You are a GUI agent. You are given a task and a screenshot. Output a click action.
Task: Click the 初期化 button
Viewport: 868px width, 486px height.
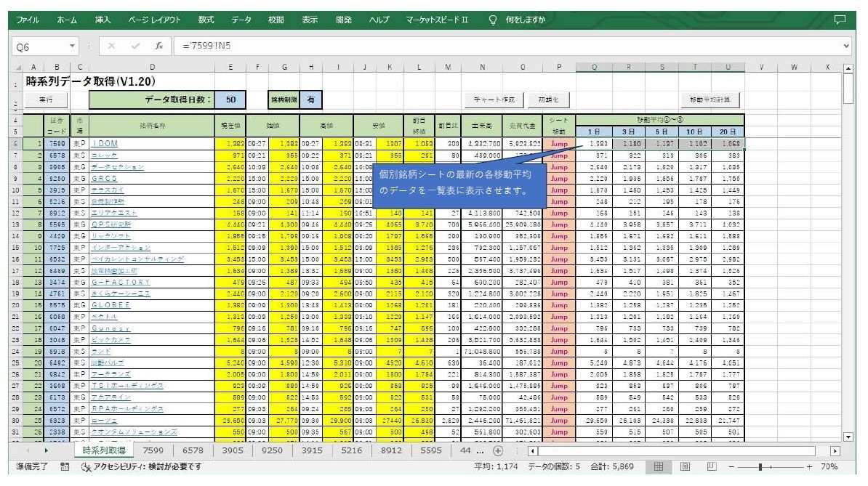click(548, 100)
